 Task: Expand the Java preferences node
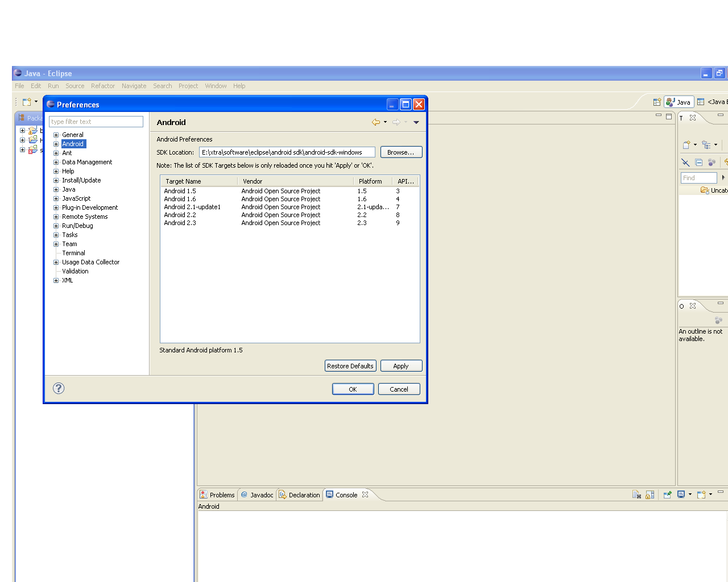pos(56,190)
